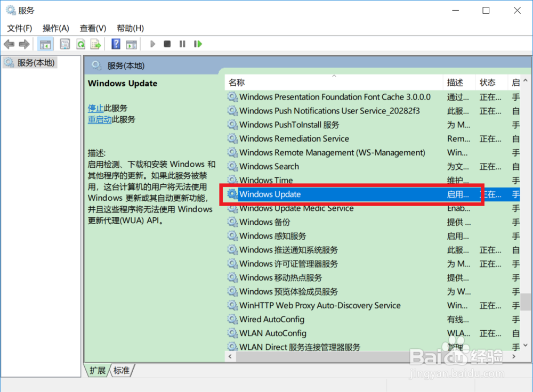Click the vertical scrollbar thumb
Image resolution: width=533 pixels, height=392 pixels.
tap(526, 302)
